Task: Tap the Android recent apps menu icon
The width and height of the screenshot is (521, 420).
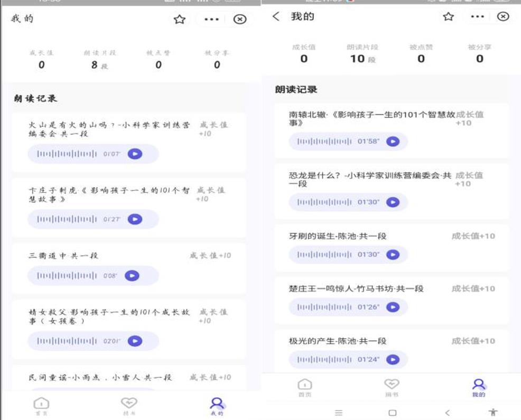Action: [x=339, y=413]
